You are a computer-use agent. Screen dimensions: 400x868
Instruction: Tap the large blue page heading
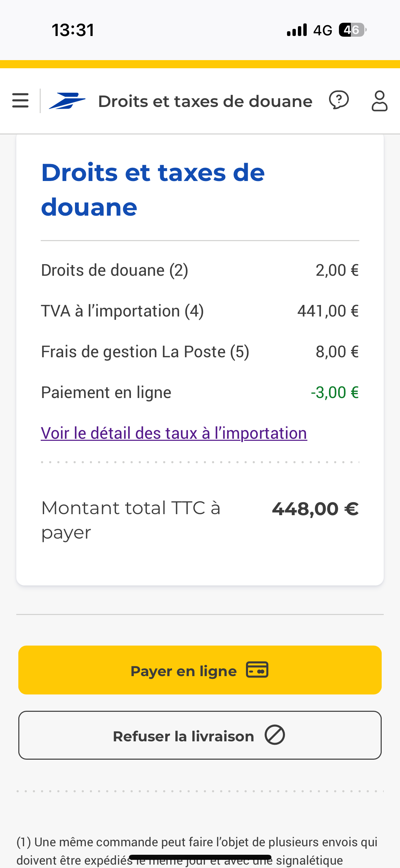pos(153,189)
